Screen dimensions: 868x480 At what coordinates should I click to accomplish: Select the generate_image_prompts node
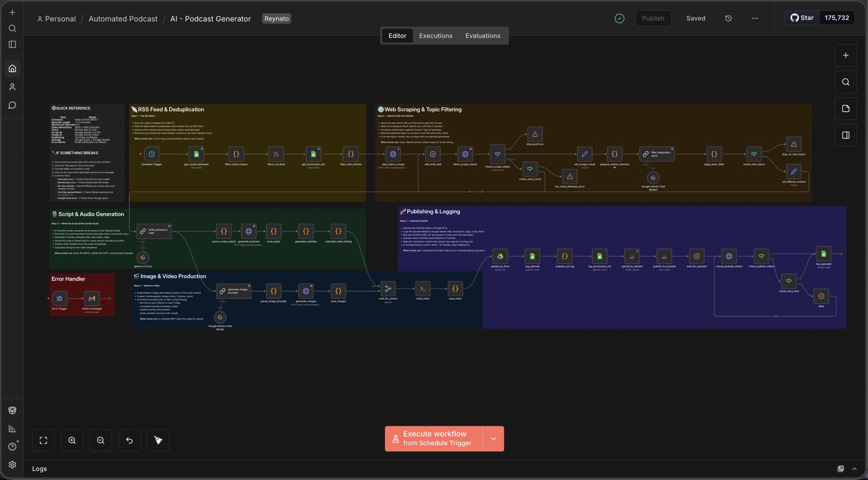pos(234,291)
